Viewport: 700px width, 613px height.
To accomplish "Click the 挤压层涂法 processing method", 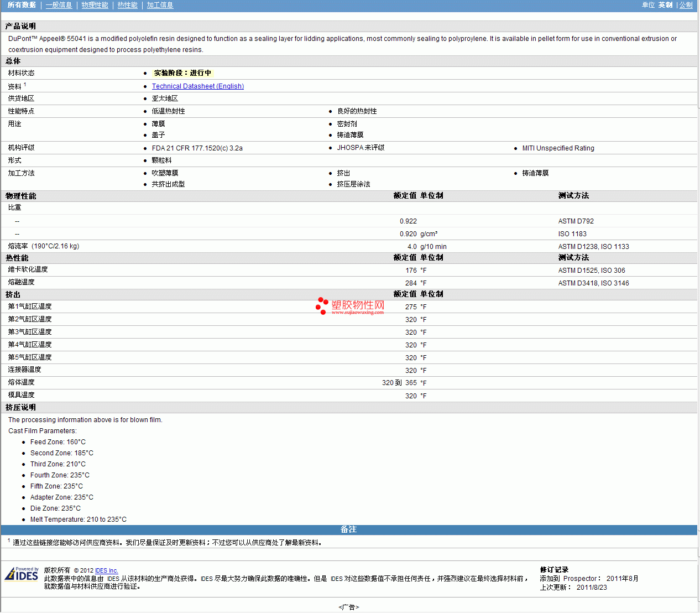I will click(354, 184).
